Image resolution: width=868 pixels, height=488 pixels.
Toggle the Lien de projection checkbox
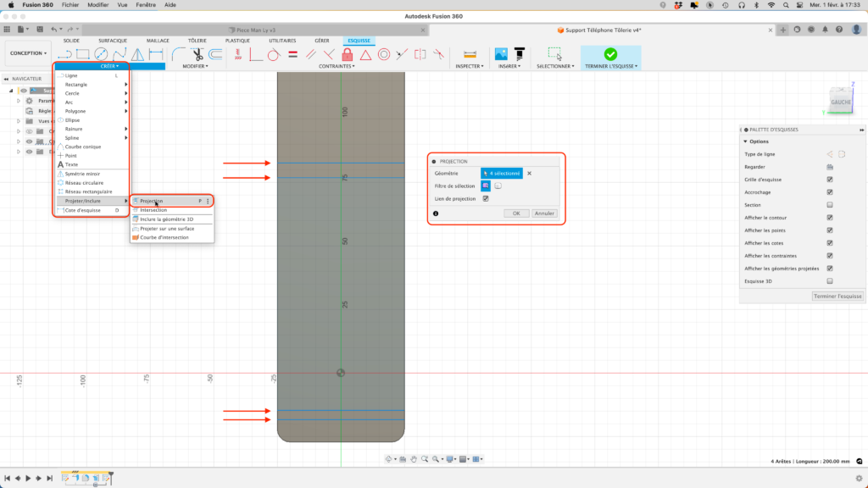pyautogui.click(x=486, y=198)
